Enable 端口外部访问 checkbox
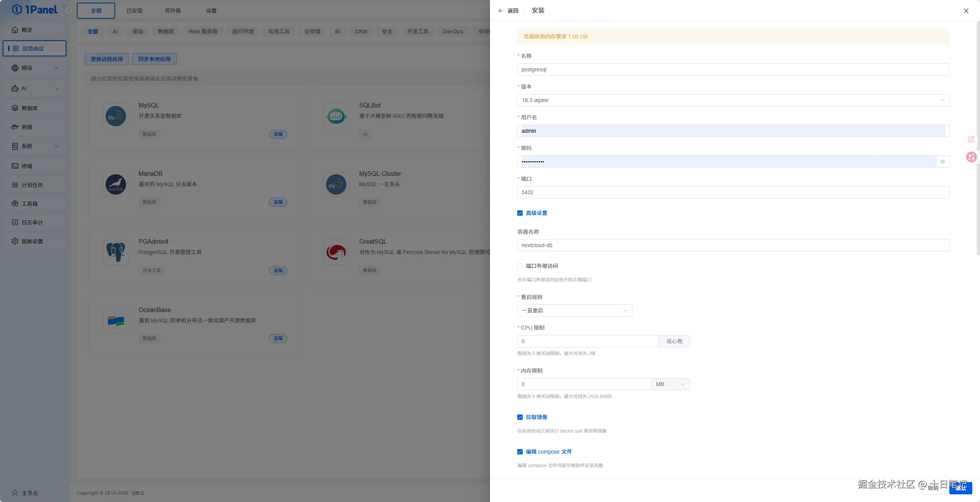980x502 pixels. click(520, 266)
